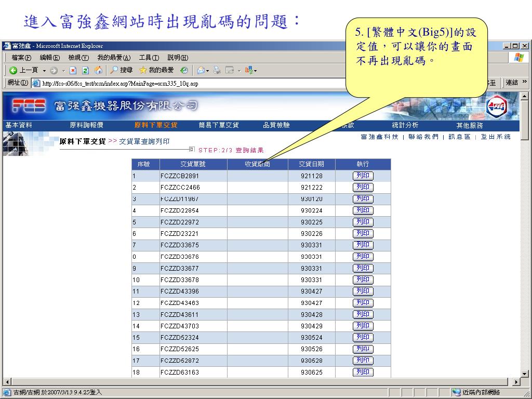Click order number FCZZD52872 cell
The width and height of the screenshot is (532, 399).
click(193, 361)
